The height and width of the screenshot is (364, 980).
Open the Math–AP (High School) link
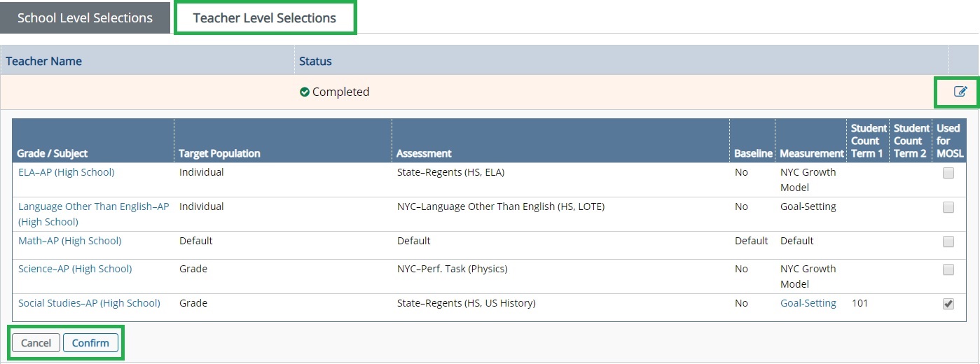pyautogui.click(x=69, y=240)
